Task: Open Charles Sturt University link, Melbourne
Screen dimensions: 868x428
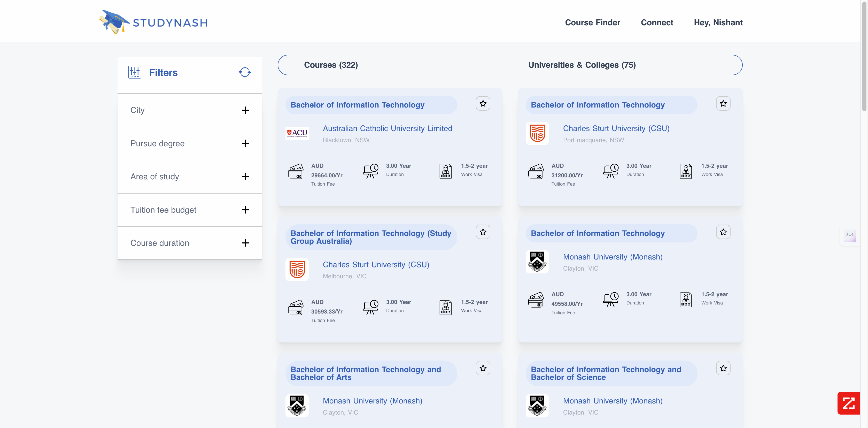Action: pos(376,265)
